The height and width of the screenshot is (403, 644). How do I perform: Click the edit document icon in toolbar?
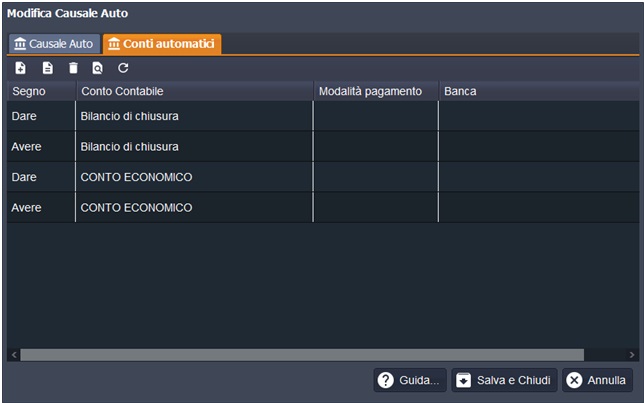tap(47, 68)
